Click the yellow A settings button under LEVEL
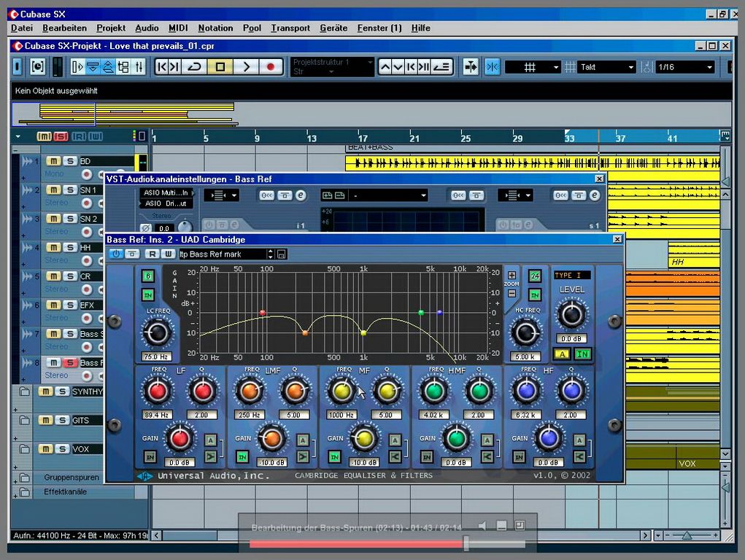Image resolution: width=745 pixels, height=560 pixels. (562, 354)
